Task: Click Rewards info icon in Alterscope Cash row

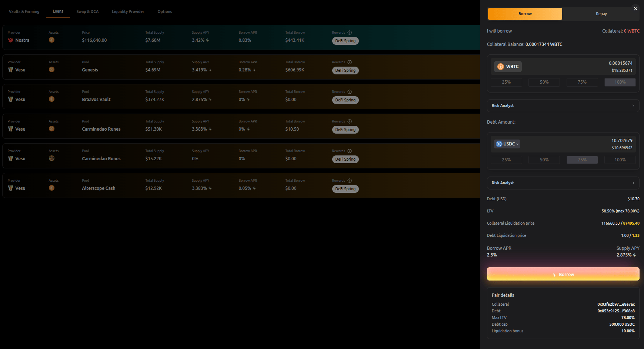Action: pos(350,181)
